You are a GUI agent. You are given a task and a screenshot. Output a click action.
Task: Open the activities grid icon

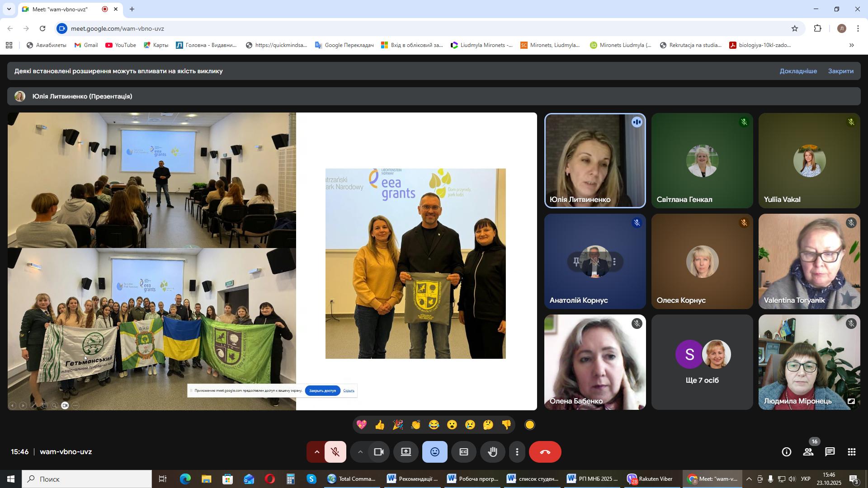coord(851,452)
